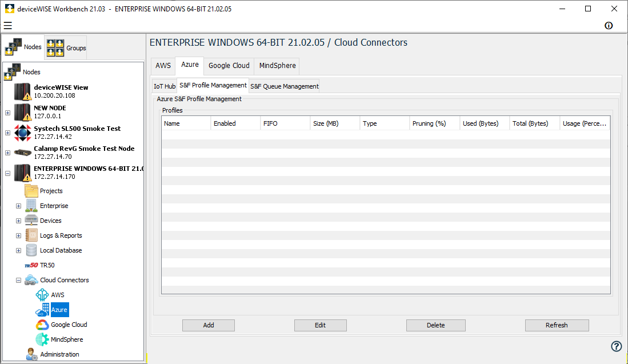628x364 pixels.
Task: Select the Azure connector tab
Action: [x=190, y=65]
